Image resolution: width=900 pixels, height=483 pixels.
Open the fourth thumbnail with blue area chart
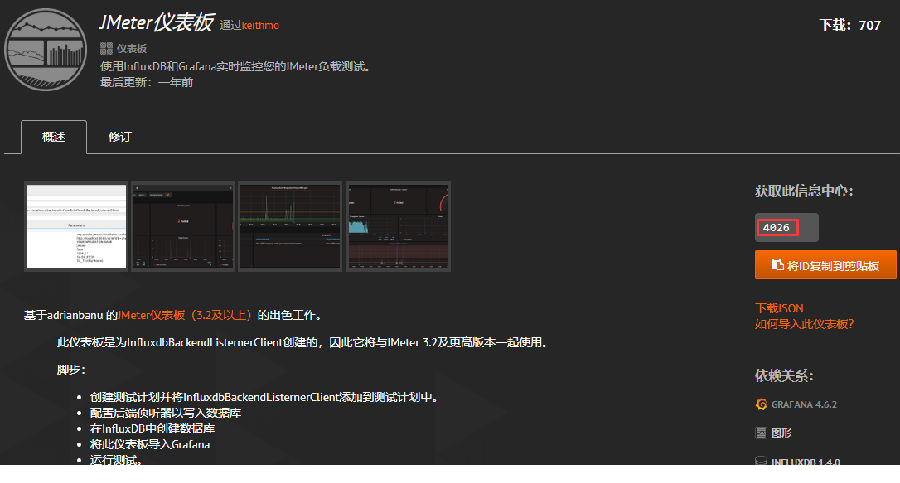(x=398, y=226)
